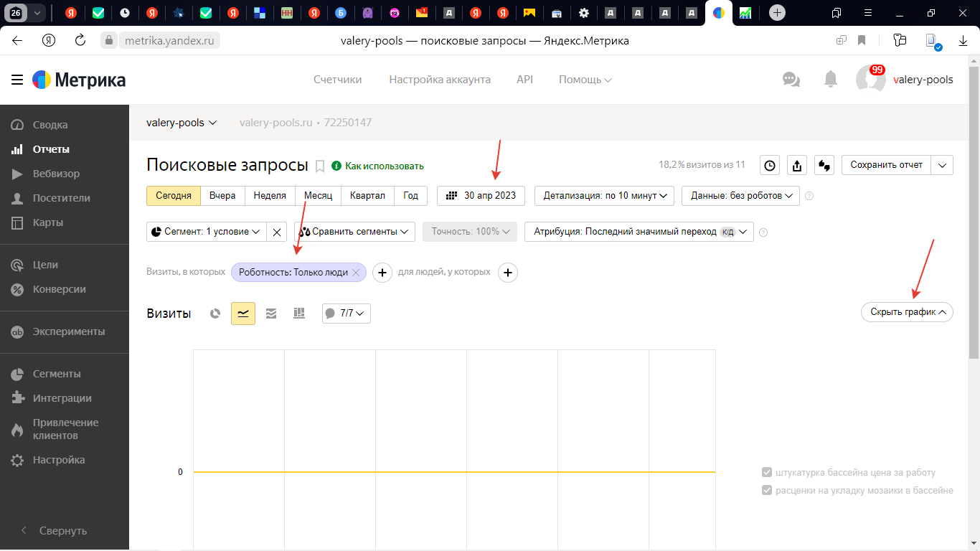
Task: Uncheck расценки на укладку мозаики в бассейне
Action: (766, 491)
